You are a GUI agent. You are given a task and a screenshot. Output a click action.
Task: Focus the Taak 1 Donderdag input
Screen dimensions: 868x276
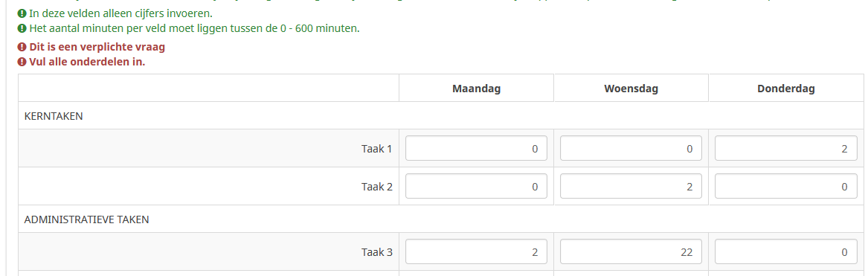[786, 149]
